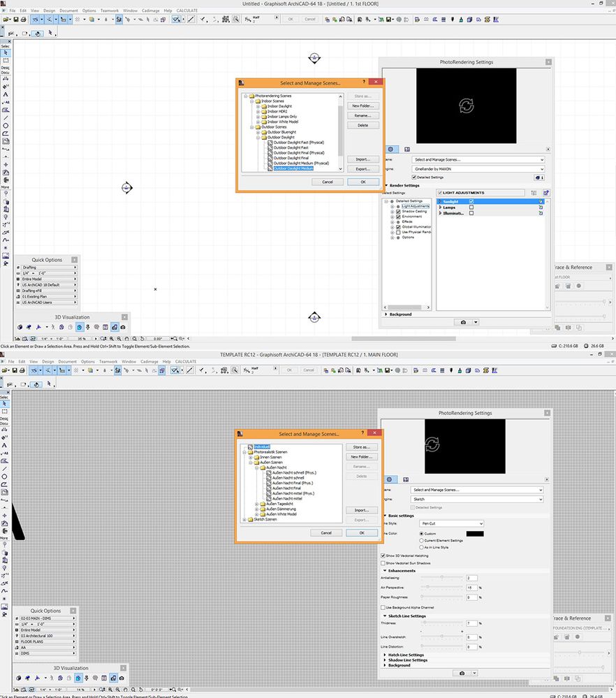Click help question mark in lower Scenes dialog
616x698 pixels.
click(x=362, y=432)
